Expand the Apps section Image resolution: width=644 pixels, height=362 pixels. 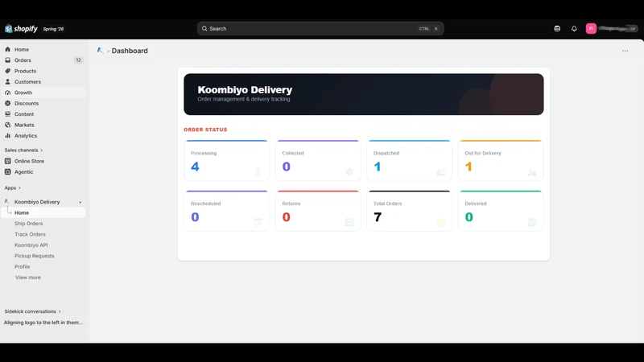point(12,187)
